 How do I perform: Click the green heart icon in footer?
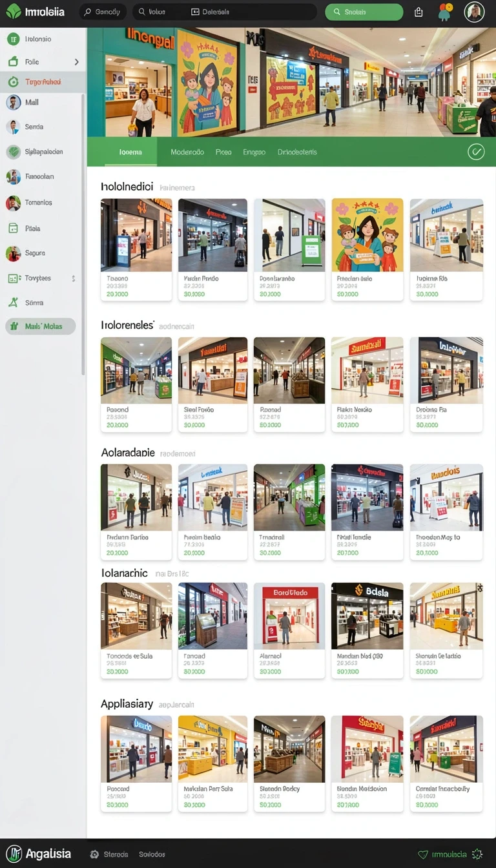pyautogui.click(x=423, y=854)
